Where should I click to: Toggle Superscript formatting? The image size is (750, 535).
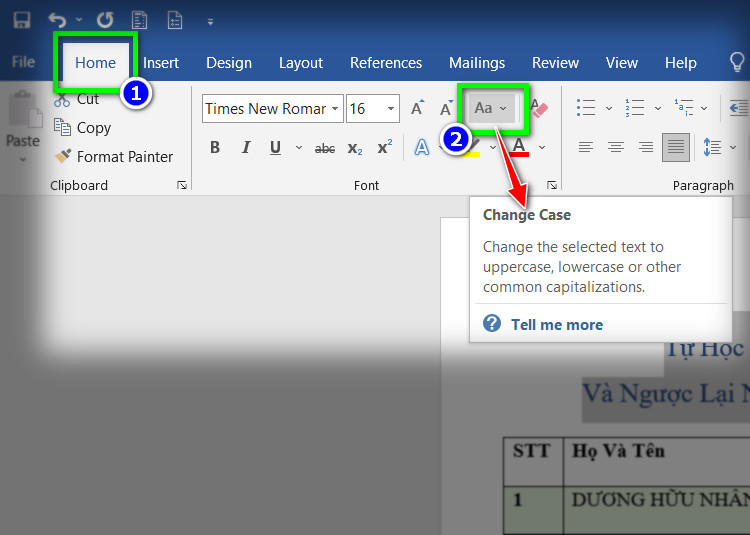[x=385, y=147]
